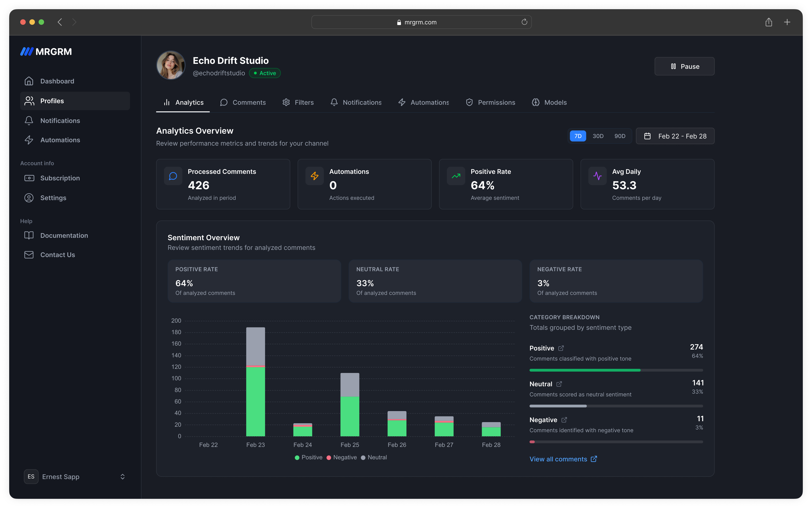Pause monitoring for Echo Drift Studio
Viewport: 812px width, 508px height.
click(684, 66)
